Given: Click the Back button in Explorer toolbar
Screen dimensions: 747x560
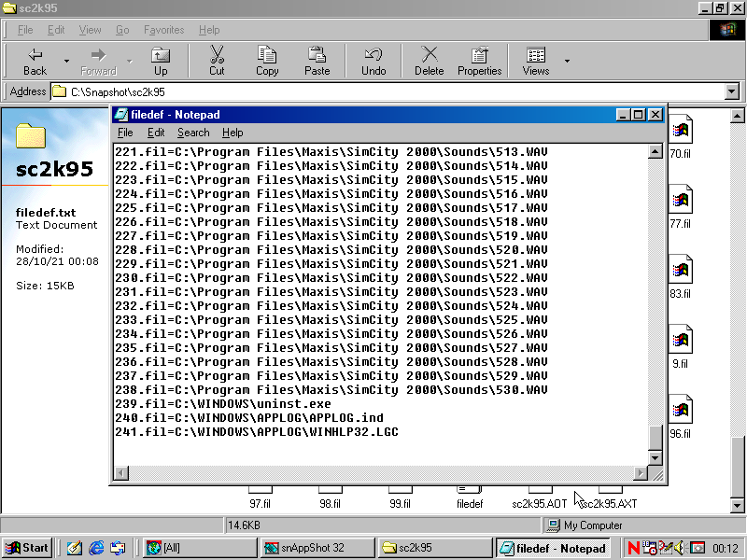Looking at the screenshot, I should tap(35, 61).
